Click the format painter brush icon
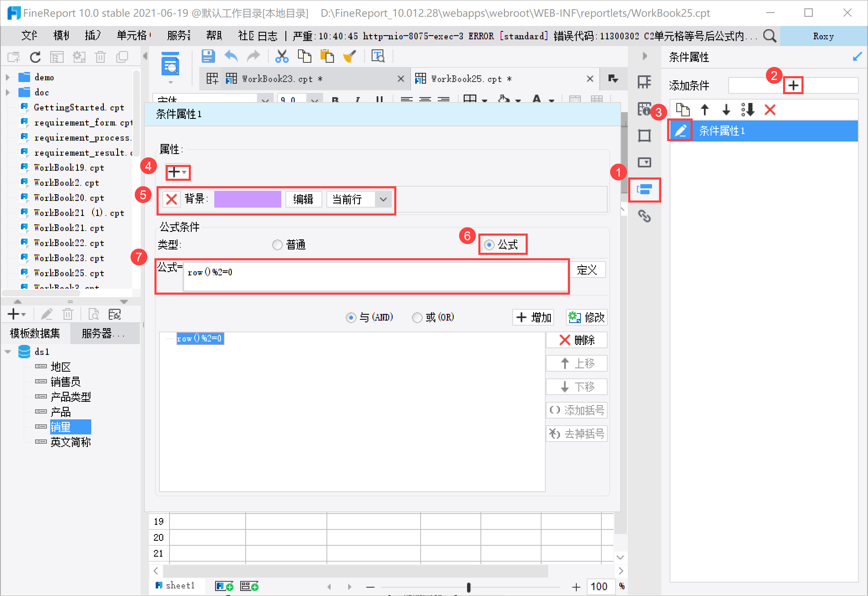 point(349,56)
